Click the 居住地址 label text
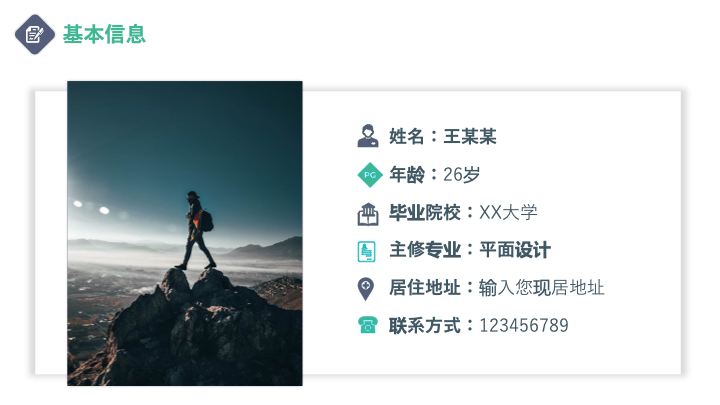 pyautogui.click(x=425, y=287)
